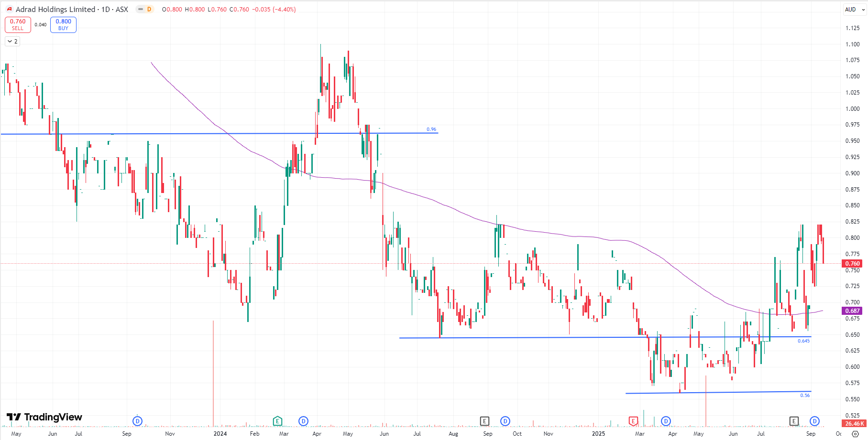Click the TradingView logo
Viewport: 868px width, 440px height.
(x=44, y=417)
